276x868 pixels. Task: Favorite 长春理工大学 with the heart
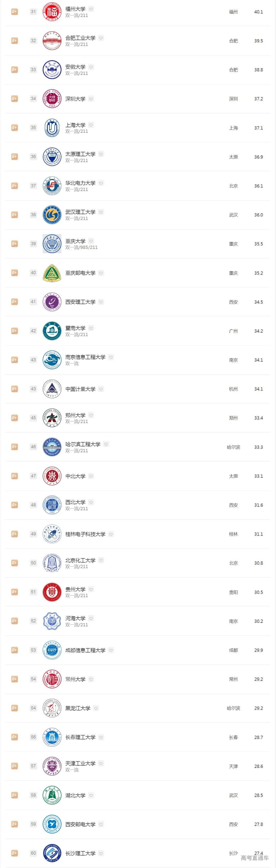click(x=101, y=737)
